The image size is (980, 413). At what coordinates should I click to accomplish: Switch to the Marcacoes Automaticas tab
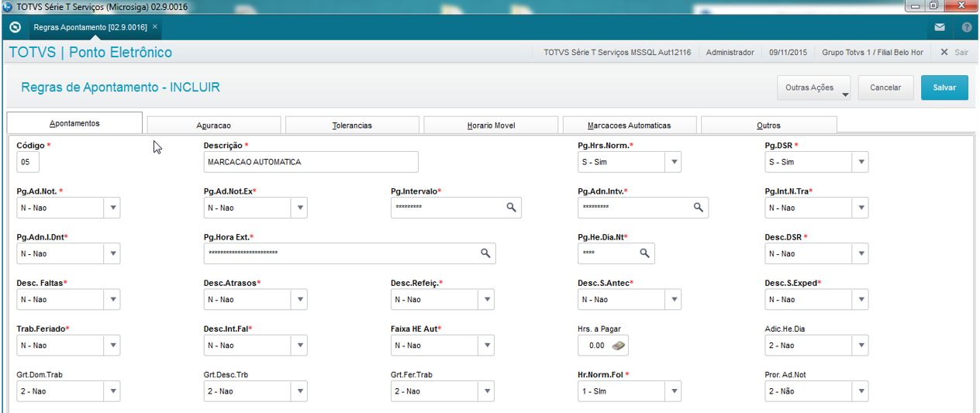629,125
